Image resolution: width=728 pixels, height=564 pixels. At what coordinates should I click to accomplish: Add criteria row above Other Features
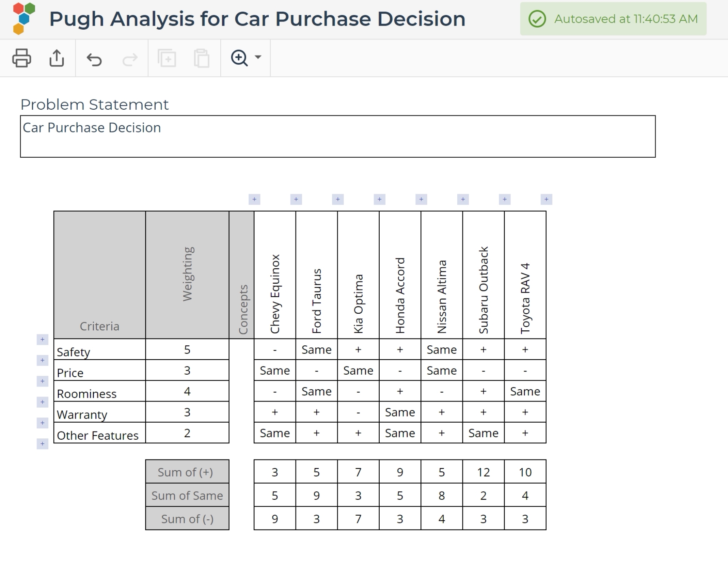click(x=43, y=423)
